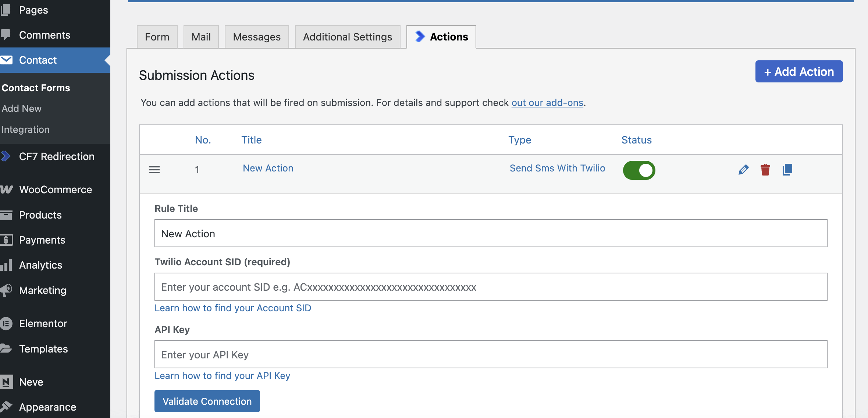Click the Marketing megaphone icon

click(7, 290)
